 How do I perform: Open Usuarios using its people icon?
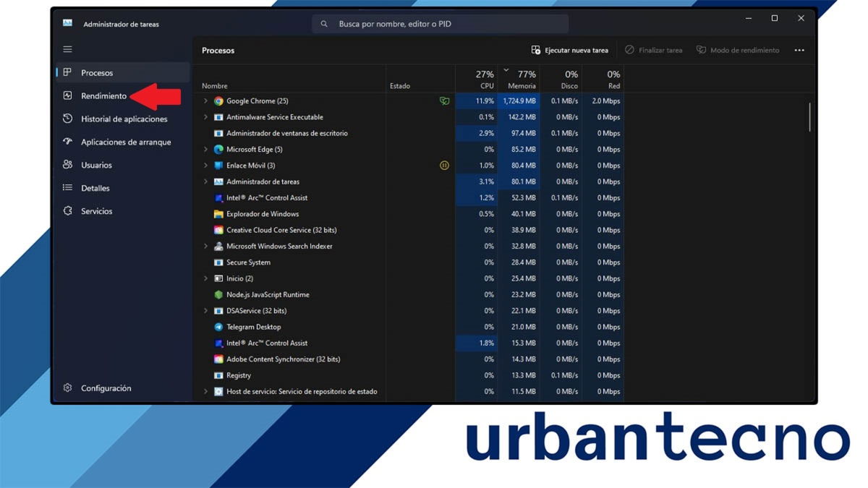pos(67,165)
